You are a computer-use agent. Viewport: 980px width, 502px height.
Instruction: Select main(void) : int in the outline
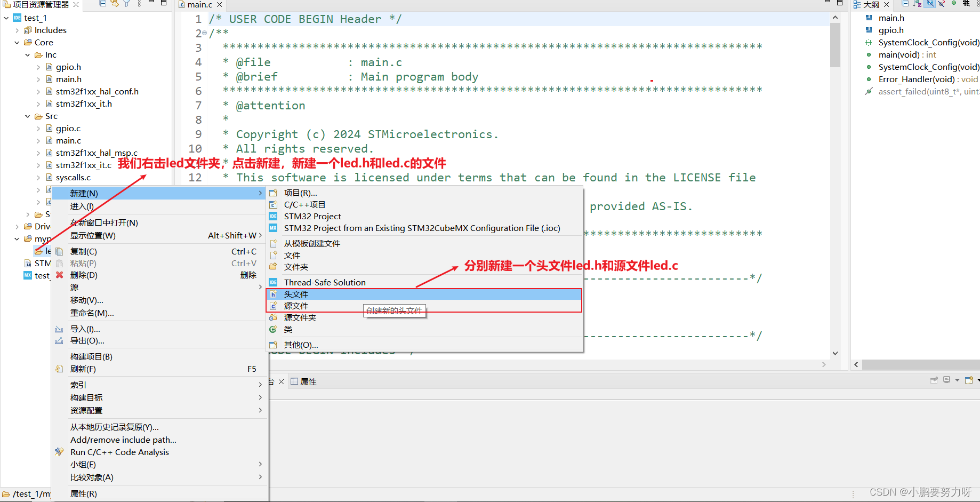coord(907,55)
